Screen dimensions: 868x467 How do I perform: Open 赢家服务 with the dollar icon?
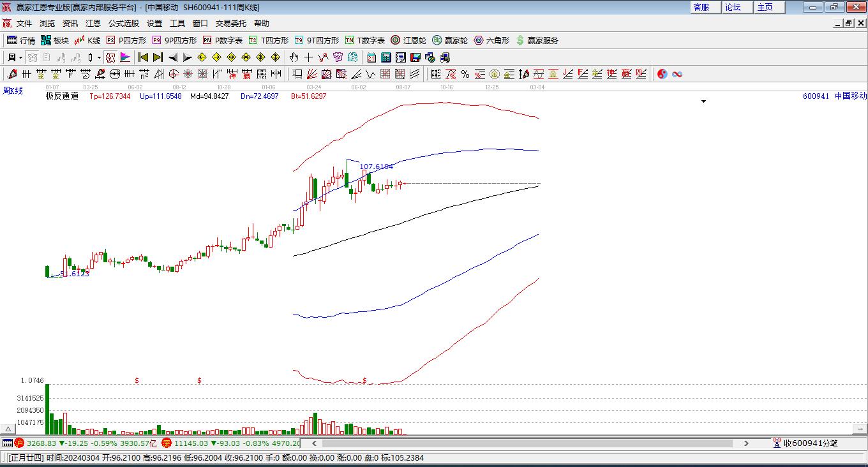click(537, 40)
